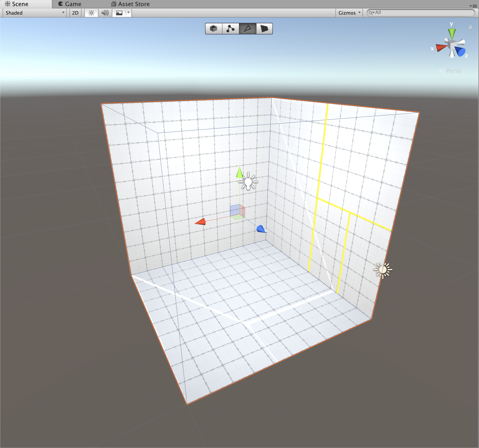479x448 pixels.
Task: Click blue Z cone on orientation gizmo
Action: coord(460,51)
